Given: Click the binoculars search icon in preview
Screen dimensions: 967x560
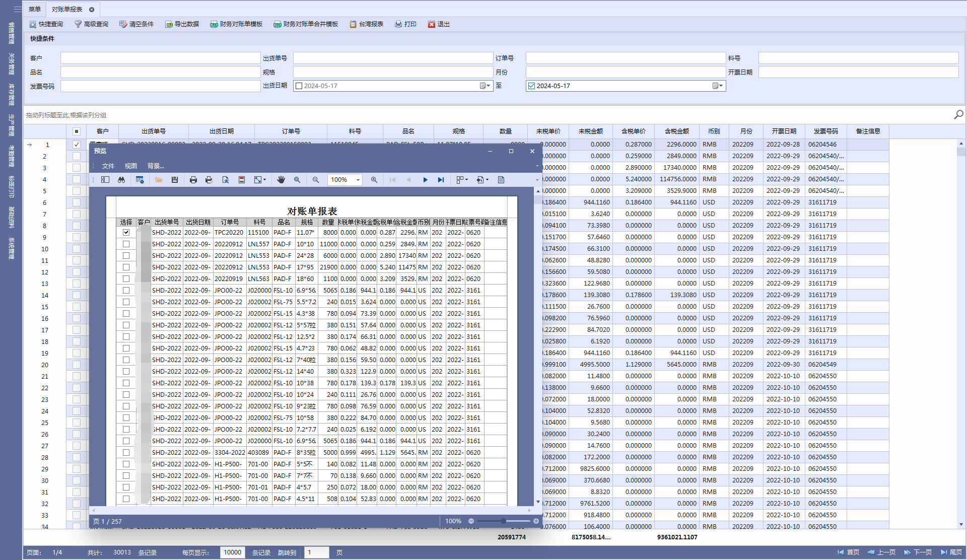Looking at the screenshot, I should point(121,180).
